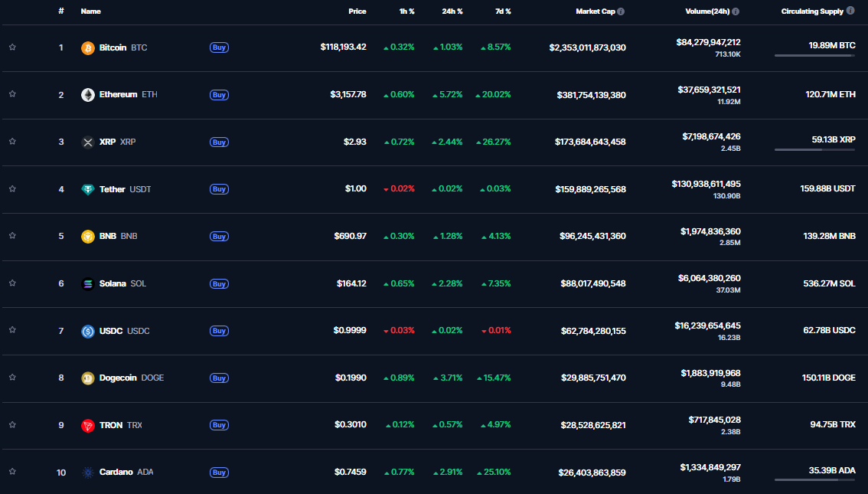Image resolution: width=868 pixels, height=494 pixels.
Task: Add Cardano to watchlist with star
Action: (12, 472)
